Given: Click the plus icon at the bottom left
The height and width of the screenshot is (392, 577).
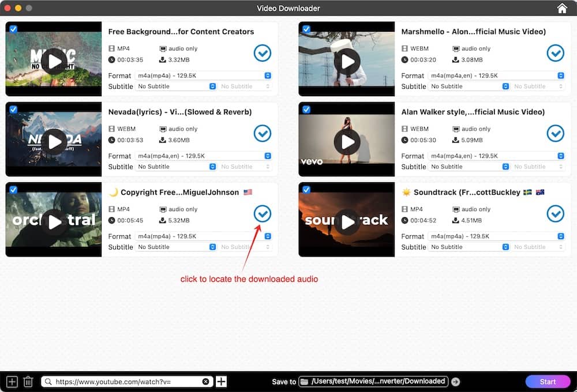Looking at the screenshot, I should pyautogui.click(x=11, y=381).
